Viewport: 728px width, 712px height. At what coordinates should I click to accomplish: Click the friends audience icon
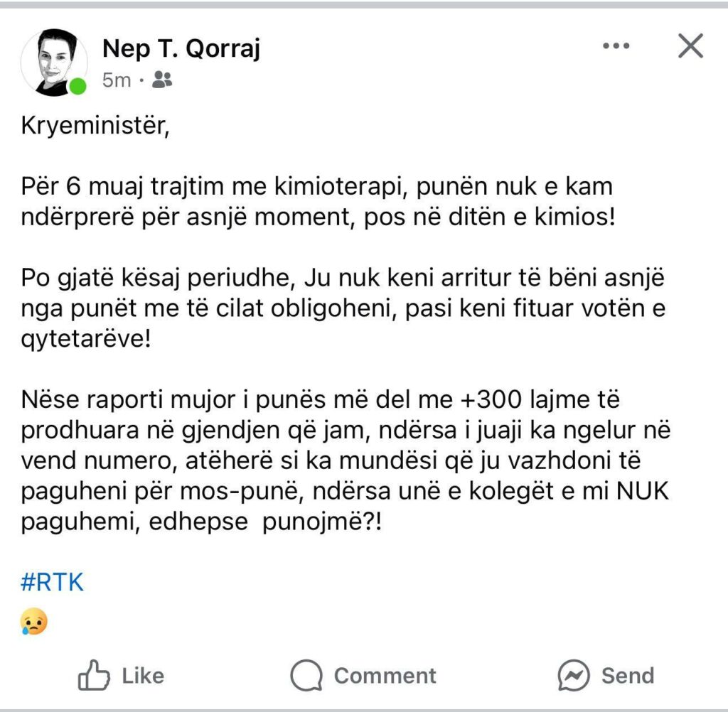163,80
